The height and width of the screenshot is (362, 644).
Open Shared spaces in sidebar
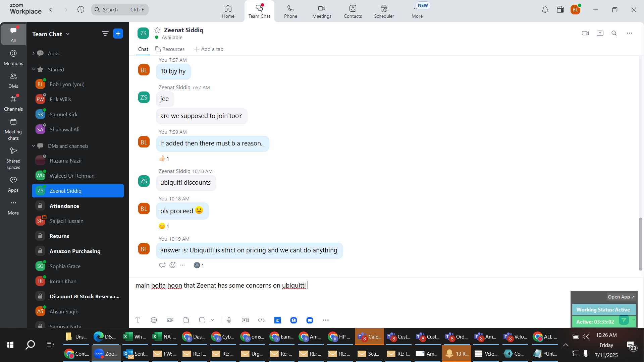coord(13,158)
